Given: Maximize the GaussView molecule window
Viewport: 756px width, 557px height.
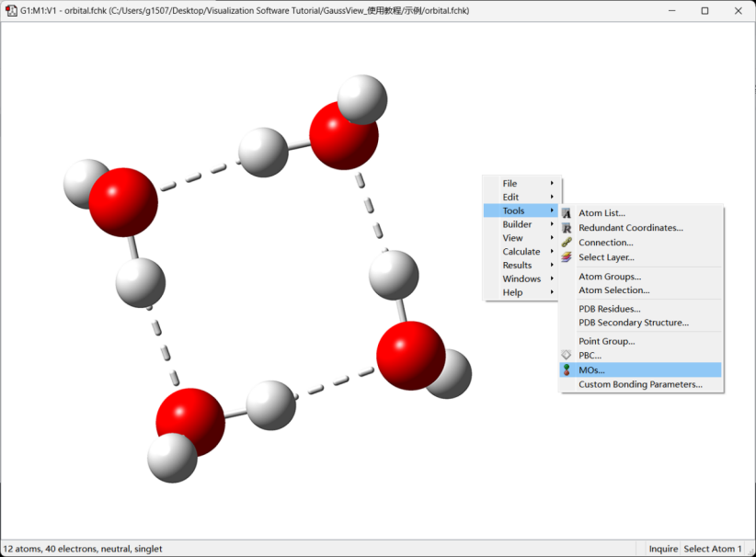Looking at the screenshot, I should click(704, 11).
